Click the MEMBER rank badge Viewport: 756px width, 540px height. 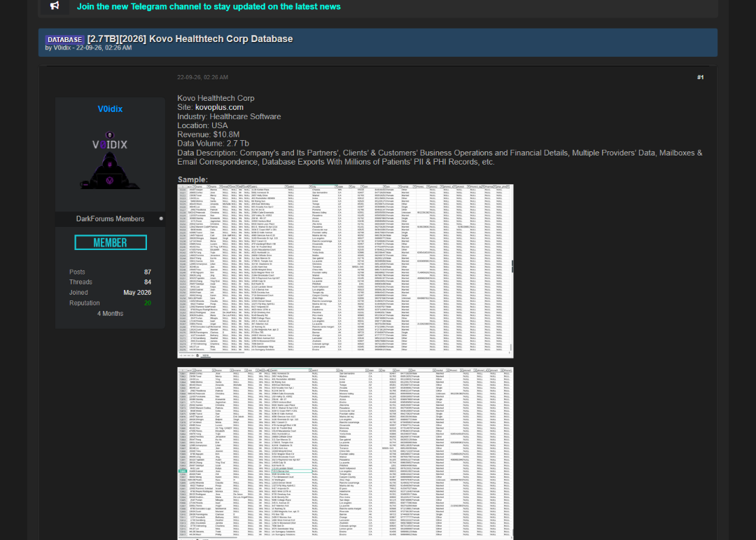click(111, 243)
